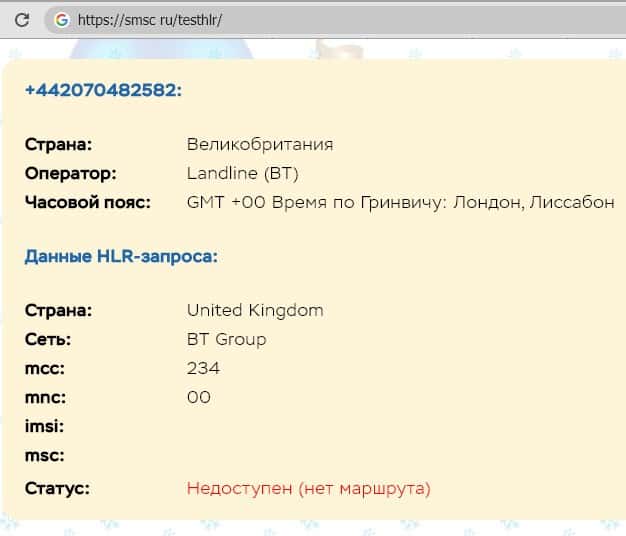
Task: Click the Google logo in address bar
Action: 62,20
